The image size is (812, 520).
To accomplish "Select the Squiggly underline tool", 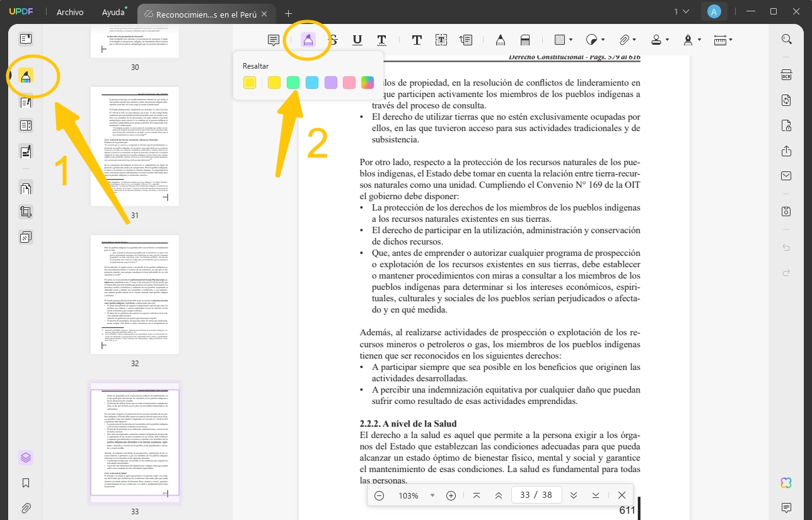I will click(x=381, y=40).
